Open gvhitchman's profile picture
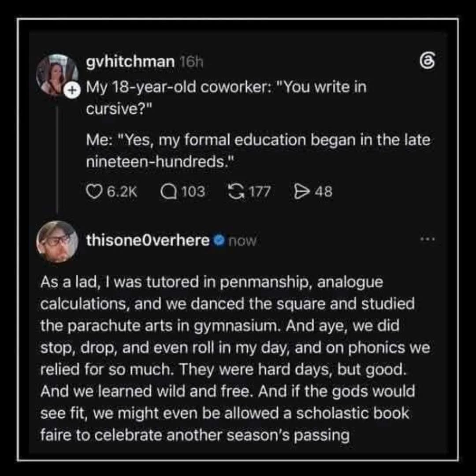The image size is (476, 476). (57, 74)
